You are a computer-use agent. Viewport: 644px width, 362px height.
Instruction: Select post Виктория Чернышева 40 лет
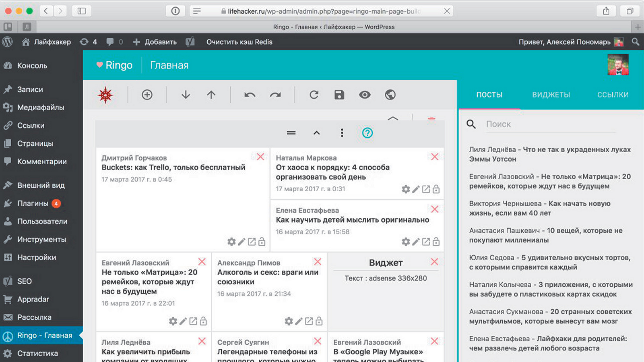coord(540,208)
